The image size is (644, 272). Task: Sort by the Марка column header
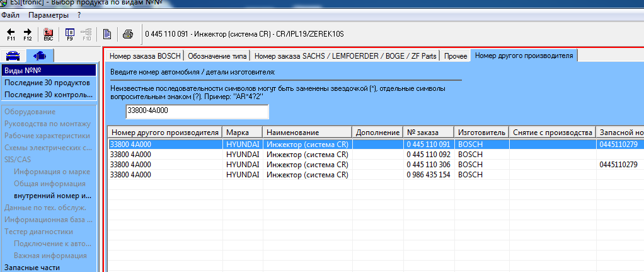[243, 133]
